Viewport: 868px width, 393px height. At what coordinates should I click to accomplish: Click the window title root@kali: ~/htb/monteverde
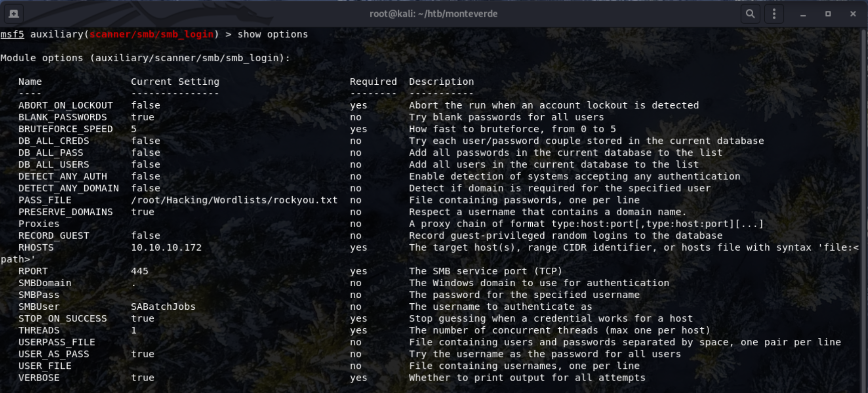coord(433,14)
